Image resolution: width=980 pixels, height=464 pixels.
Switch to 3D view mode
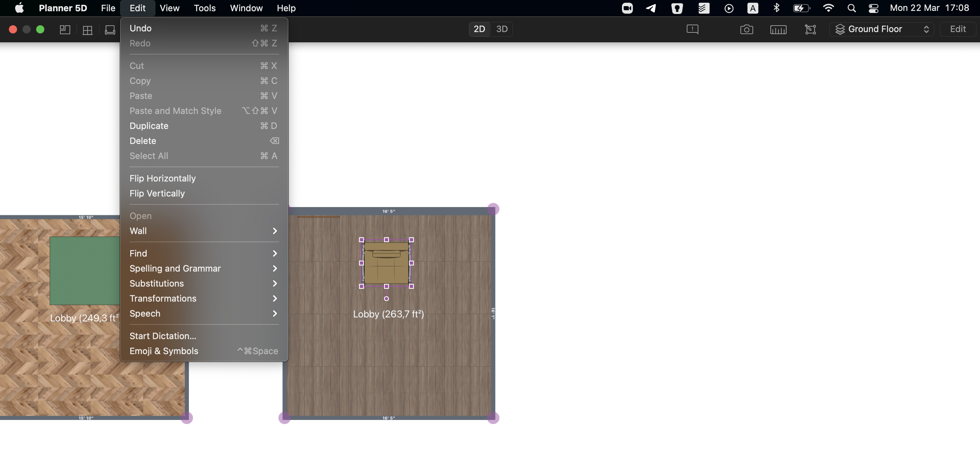[501, 29]
